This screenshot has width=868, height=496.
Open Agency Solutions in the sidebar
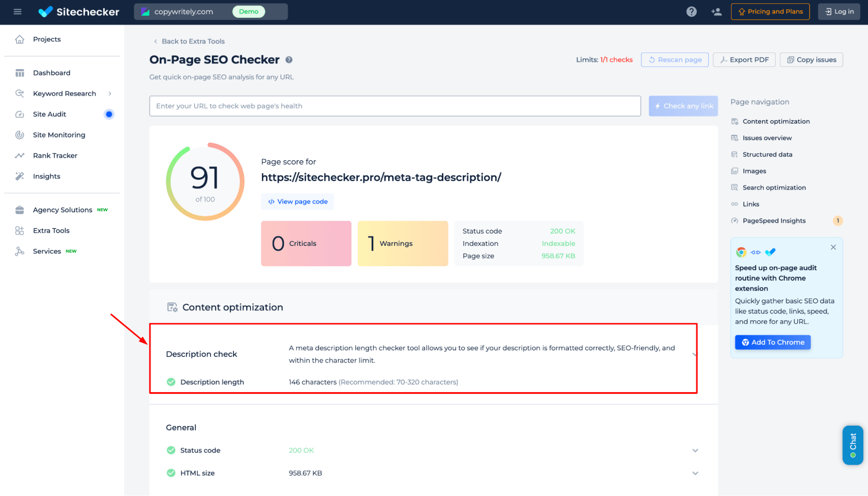[x=63, y=210]
